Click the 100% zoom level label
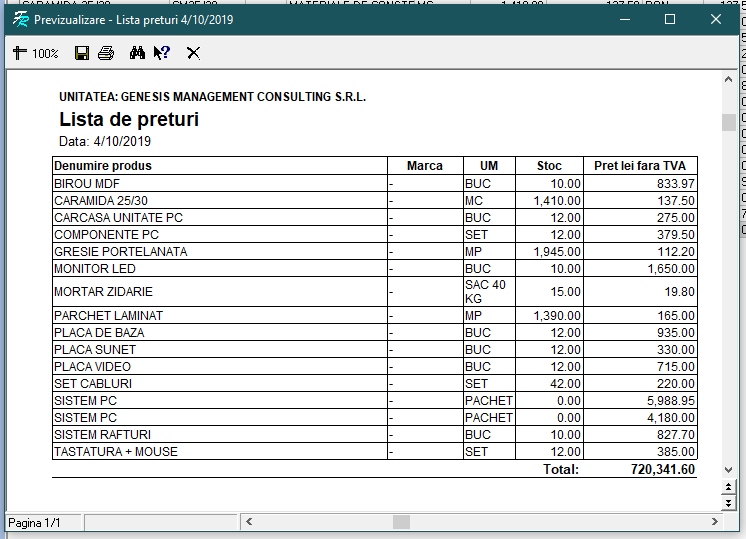 click(x=46, y=54)
